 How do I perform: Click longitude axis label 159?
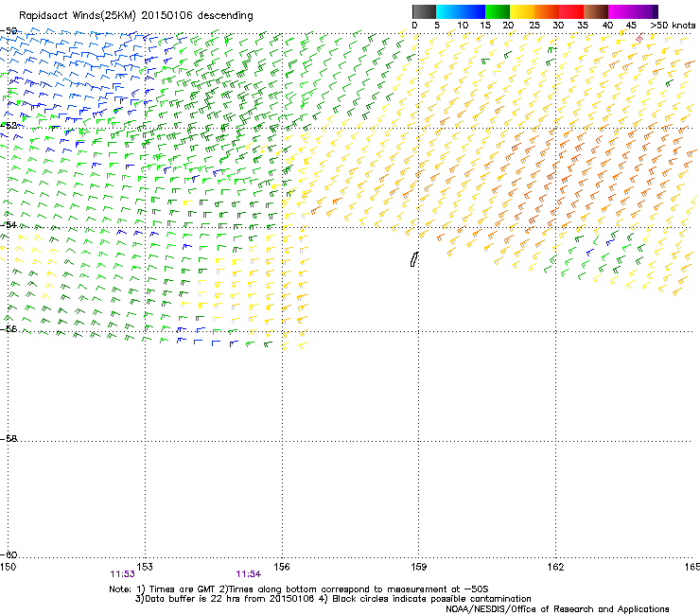tap(418, 567)
